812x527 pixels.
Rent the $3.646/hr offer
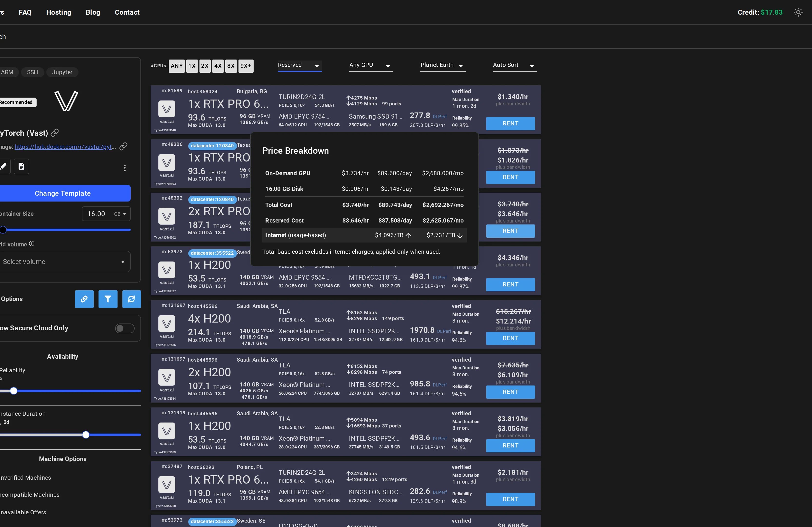(510, 231)
